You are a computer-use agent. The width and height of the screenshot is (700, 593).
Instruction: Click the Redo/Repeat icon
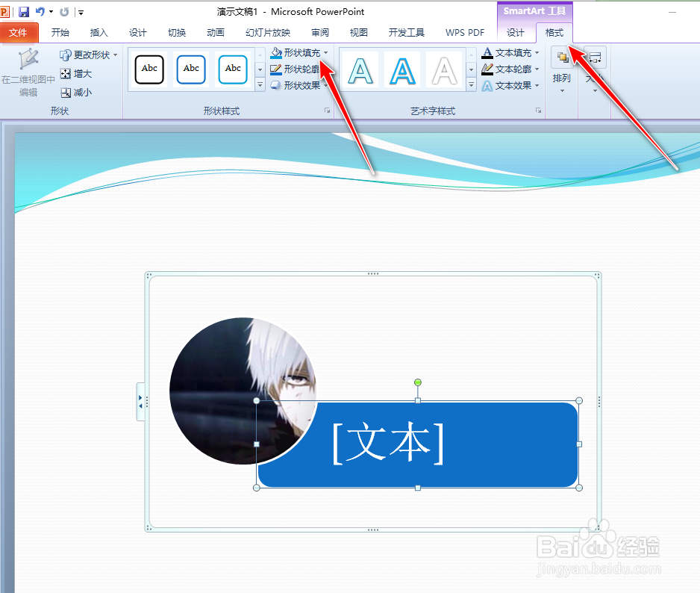coord(64,12)
